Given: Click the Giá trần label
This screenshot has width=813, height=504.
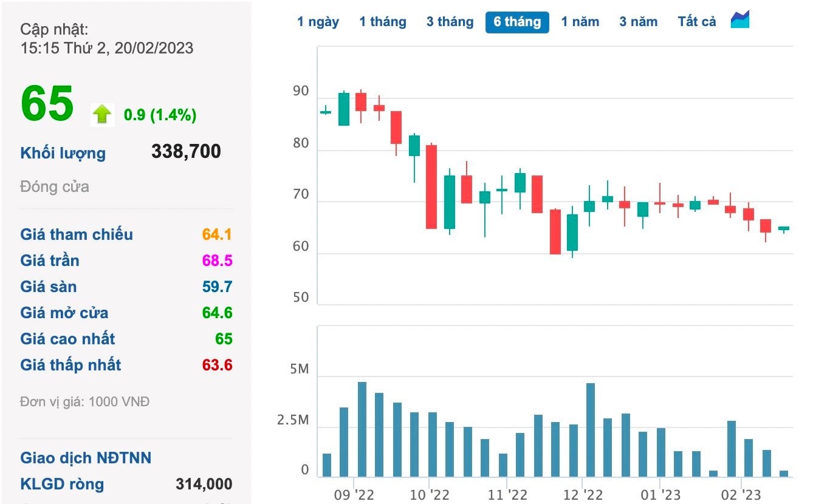Looking at the screenshot, I should [x=50, y=261].
